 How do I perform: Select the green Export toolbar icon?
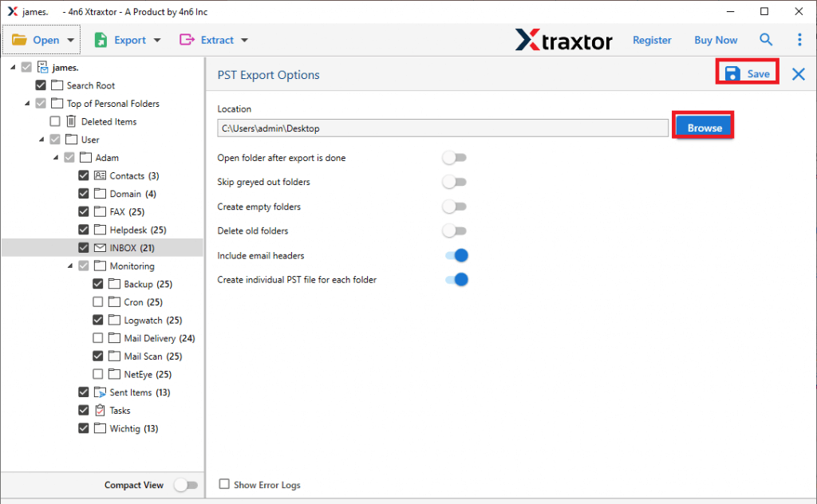click(x=99, y=39)
